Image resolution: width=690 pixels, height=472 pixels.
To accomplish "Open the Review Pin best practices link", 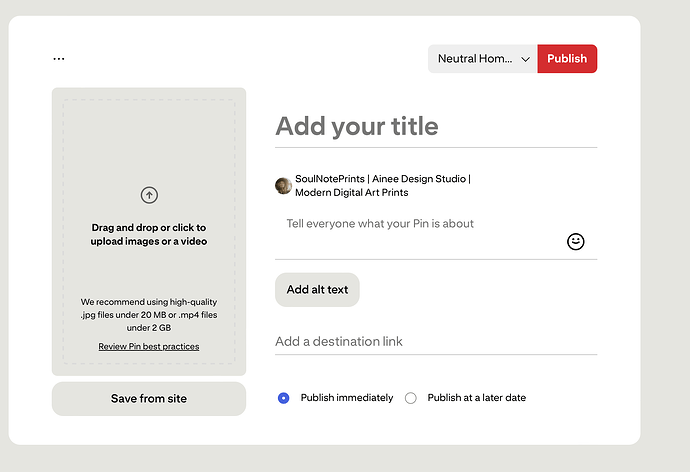I will coord(149,347).
